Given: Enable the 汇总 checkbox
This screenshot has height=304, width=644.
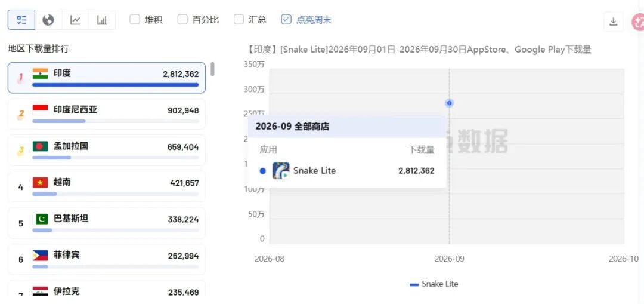Looking at the screenshot, I should (x=239, y=19).
